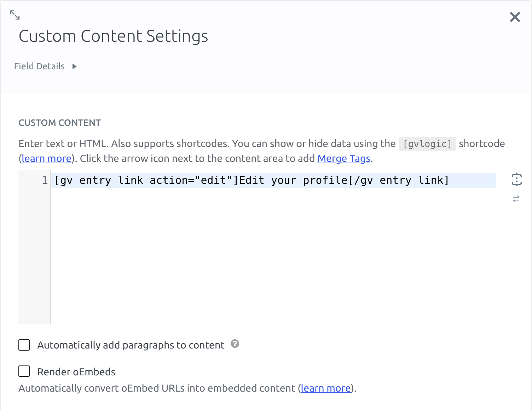This screenshot has width=532, height=410.
Task: Open the Merge Tags selector icon
Action: 516,180
